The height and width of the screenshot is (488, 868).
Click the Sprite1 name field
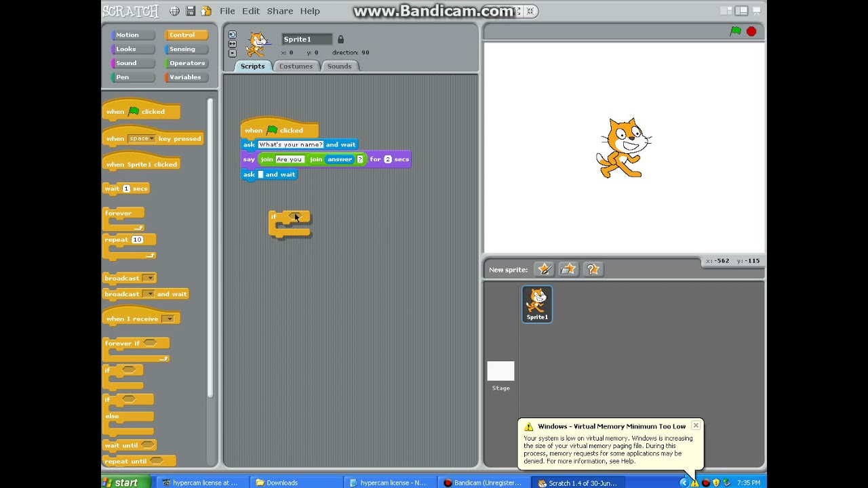point(307,39)
